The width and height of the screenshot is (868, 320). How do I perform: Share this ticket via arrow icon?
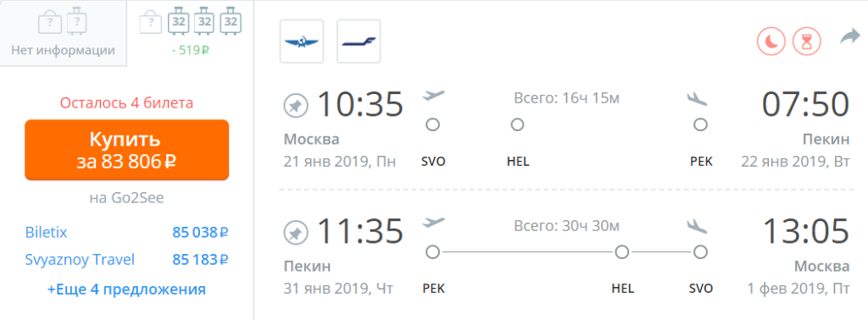849,37
